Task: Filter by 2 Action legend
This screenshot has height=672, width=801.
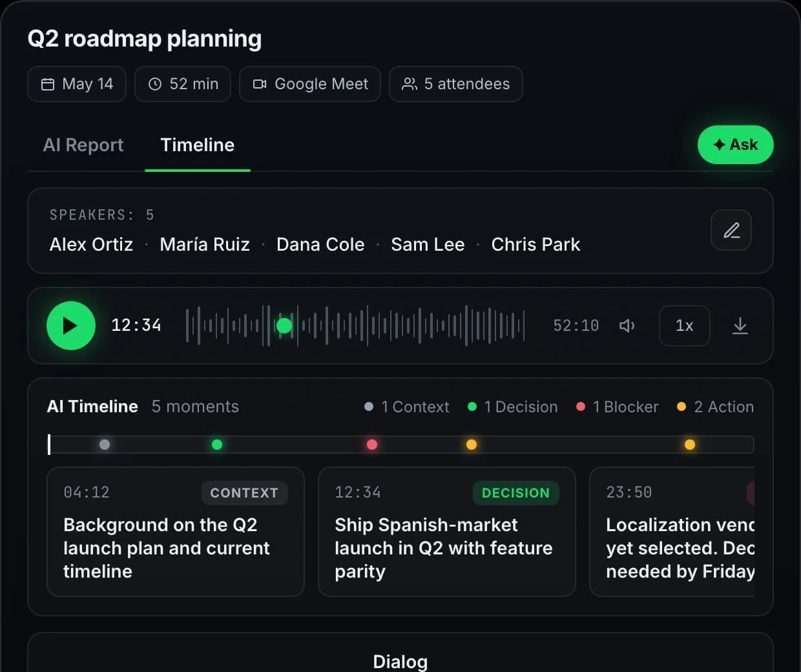Action: tap(716, 406)
